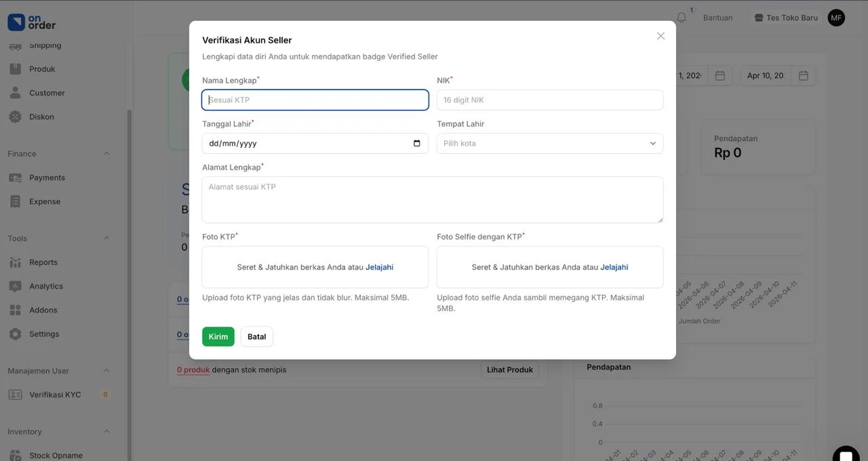This screenshot has height=461, width=868.
Task: Click the Alamat Lengkap text area
Action: 433,200
